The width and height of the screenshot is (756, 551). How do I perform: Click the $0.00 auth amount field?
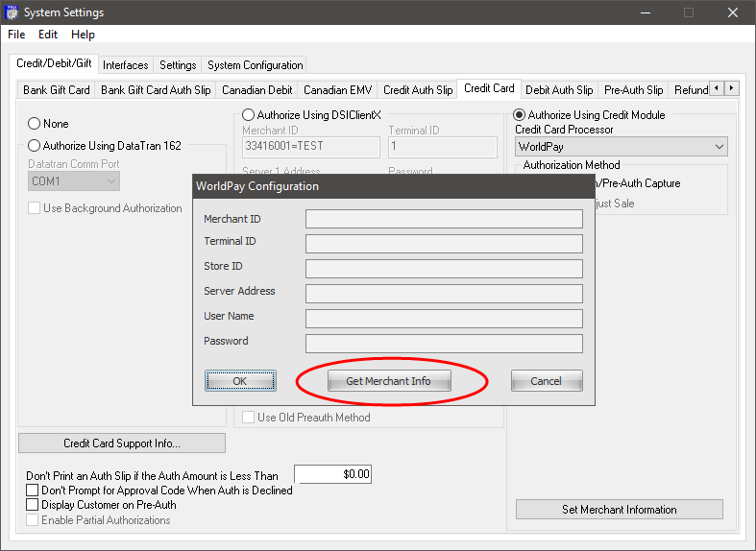332,474
